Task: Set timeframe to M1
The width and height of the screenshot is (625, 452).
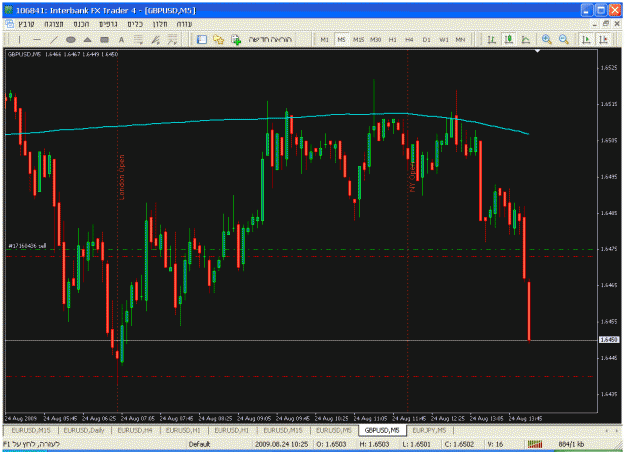Action: (324, 39)
